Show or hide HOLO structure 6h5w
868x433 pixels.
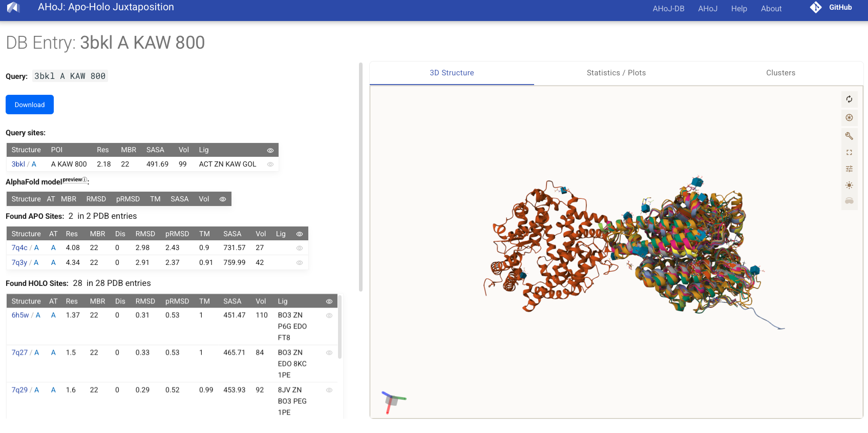pyautogui.click(x=329, y=316)
